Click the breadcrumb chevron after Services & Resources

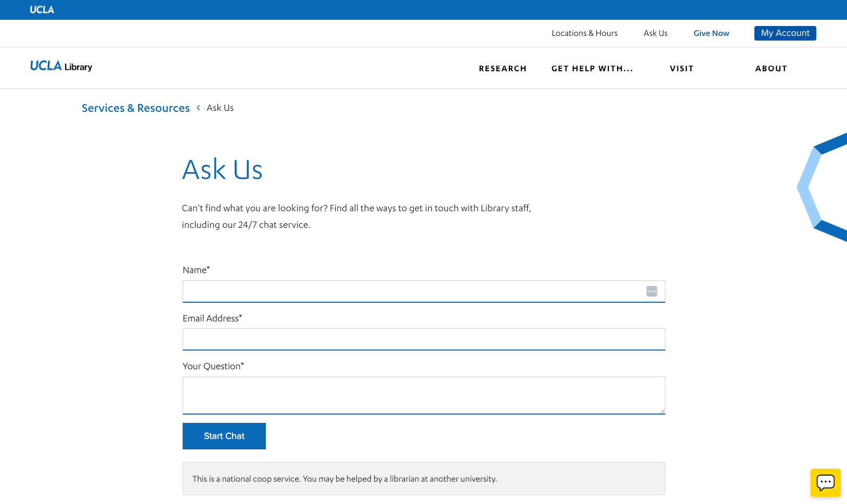[x=198, y=108]
